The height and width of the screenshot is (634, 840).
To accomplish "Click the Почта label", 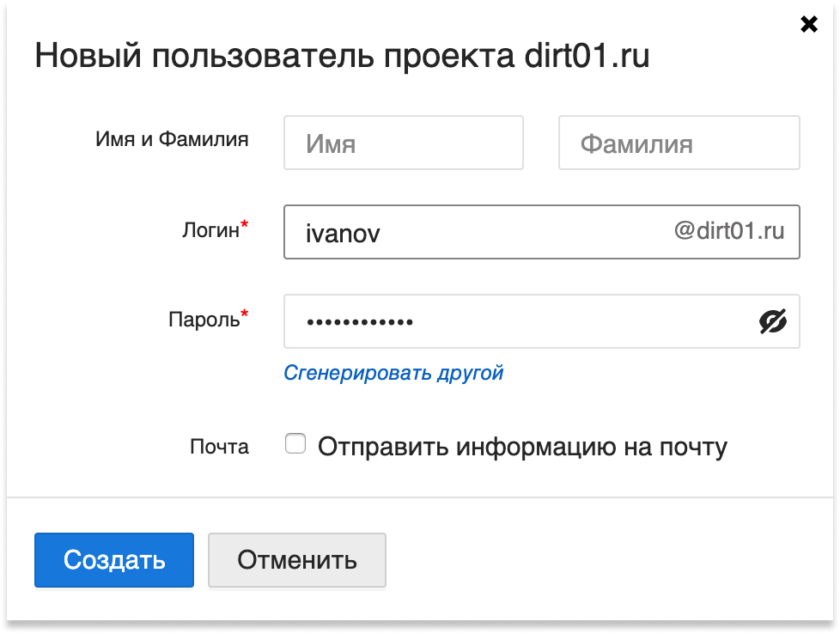I will [x=219, y=447].
